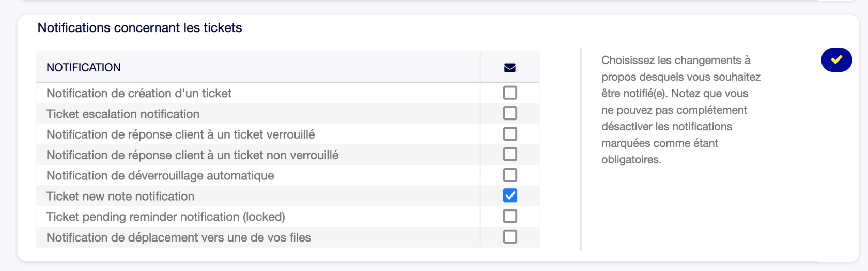Click 'Notification de création d'un ticket' label
This screenshot has width=868, height=271.
(x=139, y=94)
